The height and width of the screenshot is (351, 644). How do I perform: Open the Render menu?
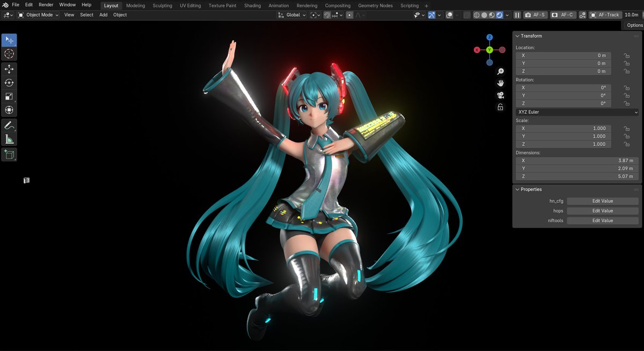[x=46, y=5]
